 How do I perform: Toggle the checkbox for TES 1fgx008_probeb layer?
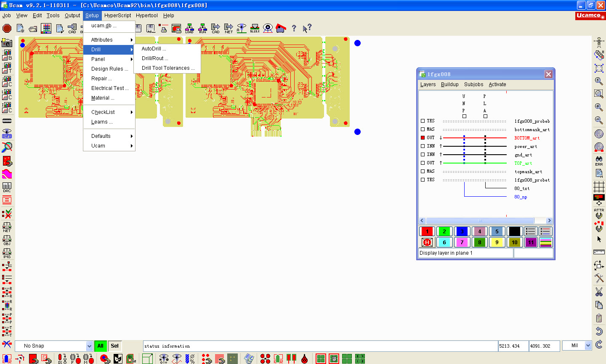[423, 121]
